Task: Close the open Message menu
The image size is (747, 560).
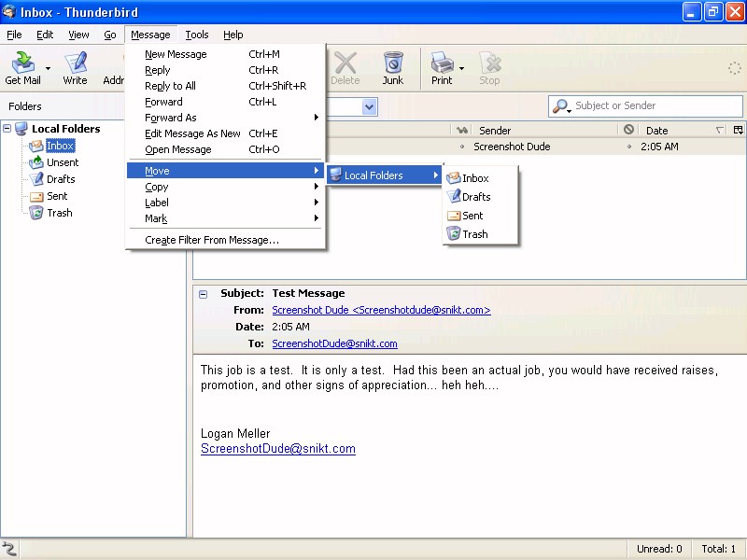Action: point(150,35)
